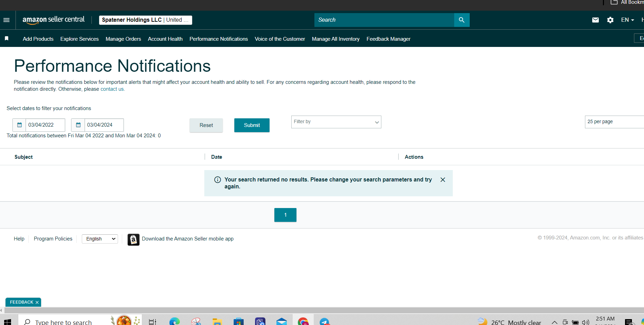Open the start date calendar picker
644x325 pixels.
(19, 125)
